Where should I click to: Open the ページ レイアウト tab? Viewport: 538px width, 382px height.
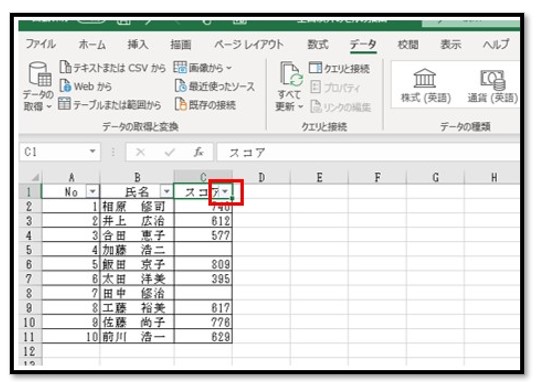coord(249,45)
